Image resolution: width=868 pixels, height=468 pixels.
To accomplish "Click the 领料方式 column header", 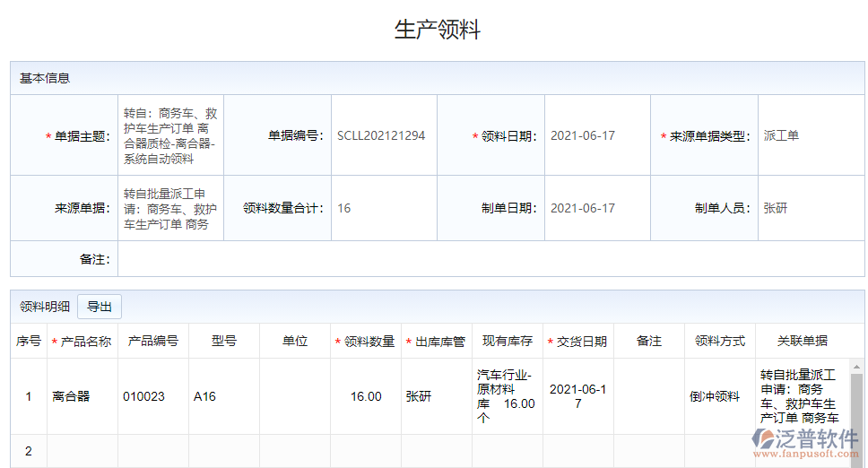I will pos(720,342).
